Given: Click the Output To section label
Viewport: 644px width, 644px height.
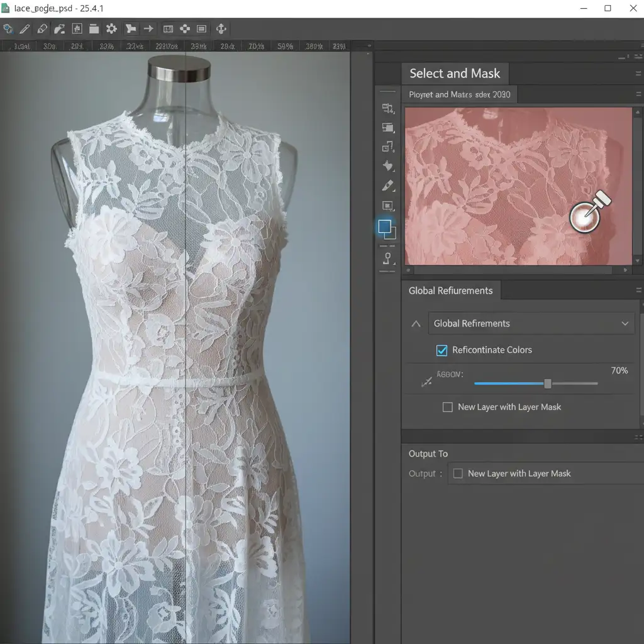Looking at the screenshot, I should click(428, 453).
